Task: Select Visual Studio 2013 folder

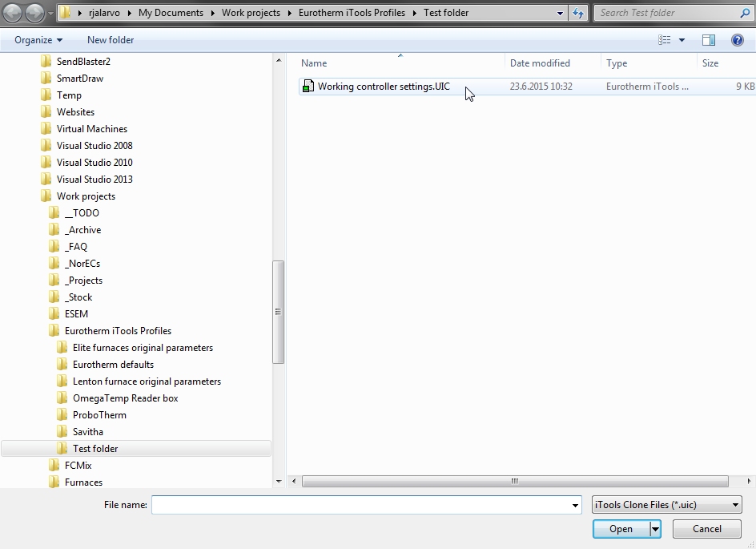Action: point(94,180)
